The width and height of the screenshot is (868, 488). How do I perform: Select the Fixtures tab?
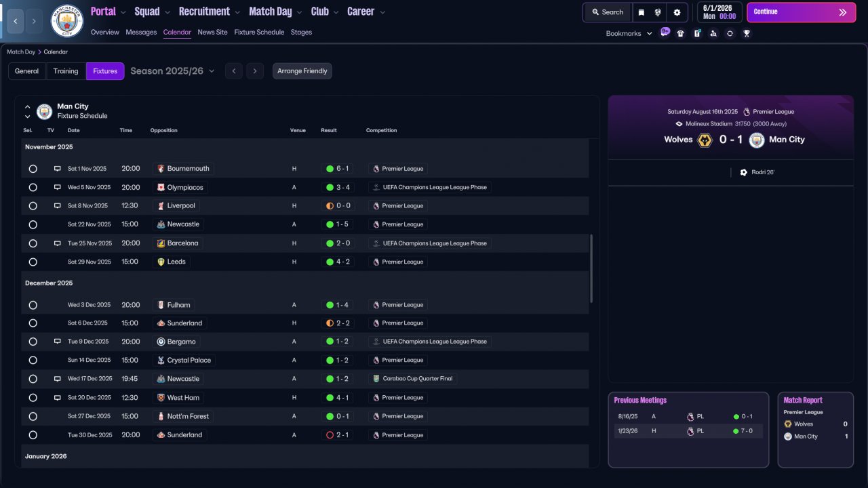coord(105,71)
